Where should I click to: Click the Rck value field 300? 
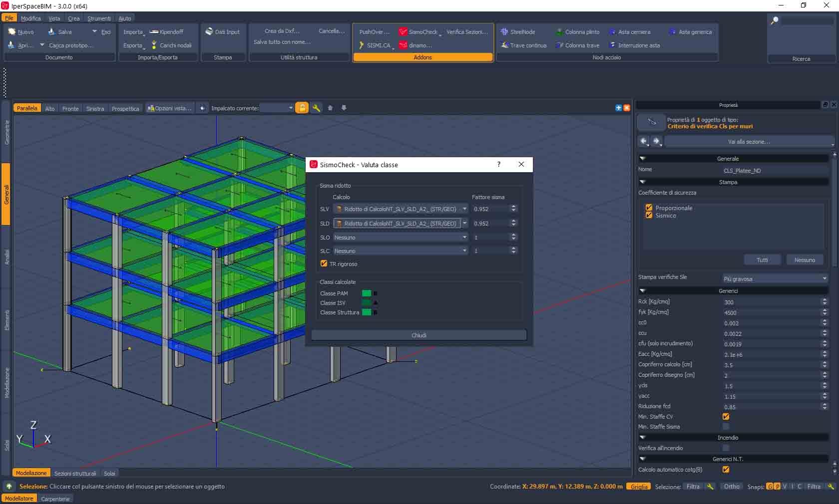pyautogui.click(x=771, y=302)
